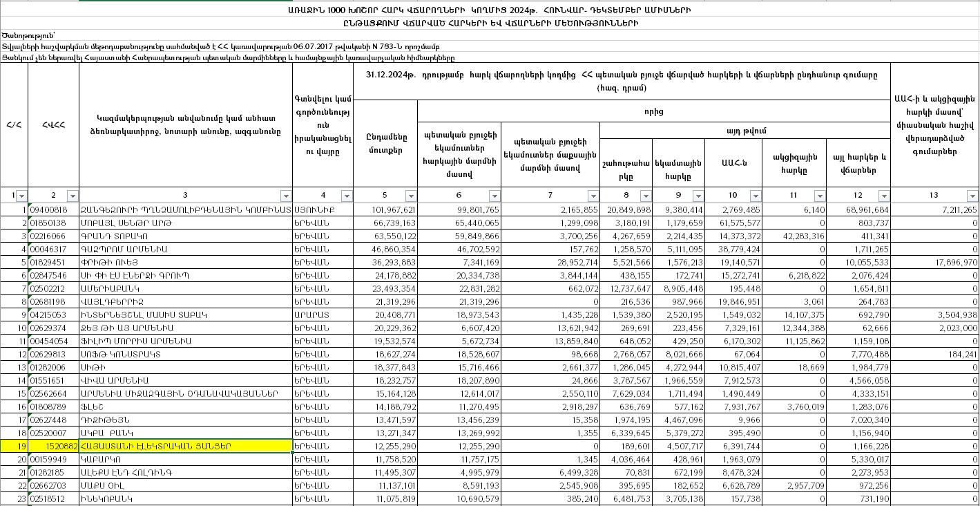Select the title row starting with 1000
This screenshot has width=980, height=506.
point(490,10)
